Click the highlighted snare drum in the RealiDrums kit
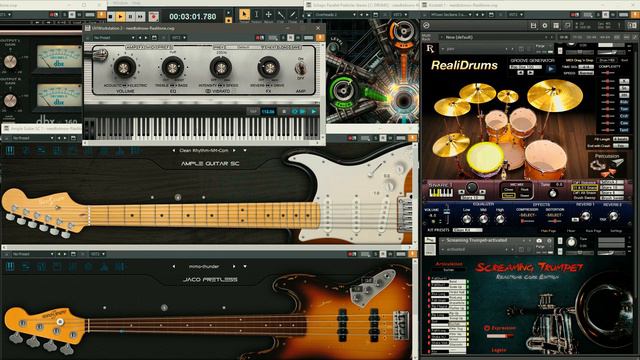 485,157
